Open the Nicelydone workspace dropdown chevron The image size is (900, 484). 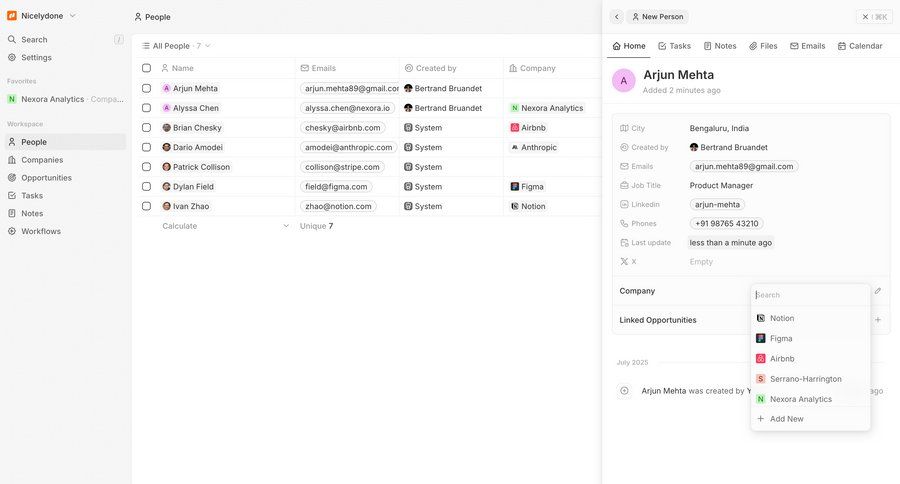tap(72, 16)
